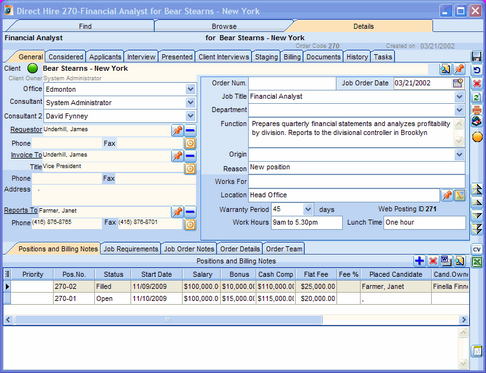The height and width of the screenshot is (373, 486).
Task: Click the blue minus icon beside Reports To
Action: click(x=190, y=211)
